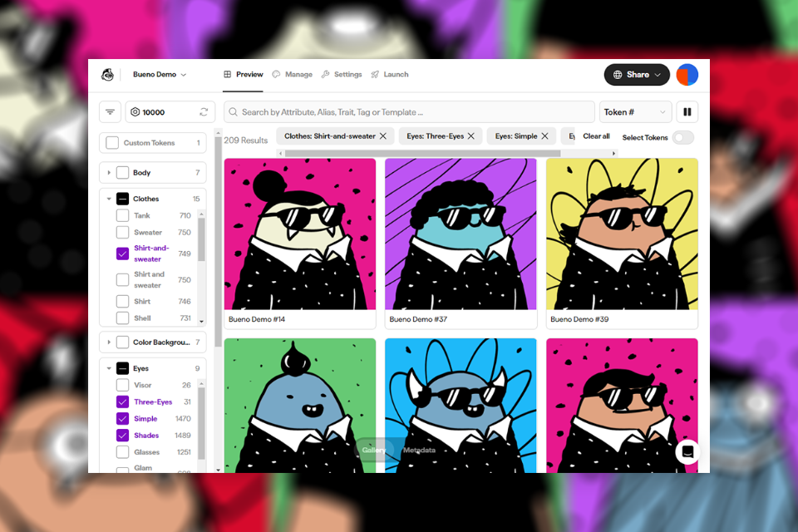Screen dimensions: 798x532
Task: Open the Bueno Demo #14 thumbnail
Action: coord(300,234)
